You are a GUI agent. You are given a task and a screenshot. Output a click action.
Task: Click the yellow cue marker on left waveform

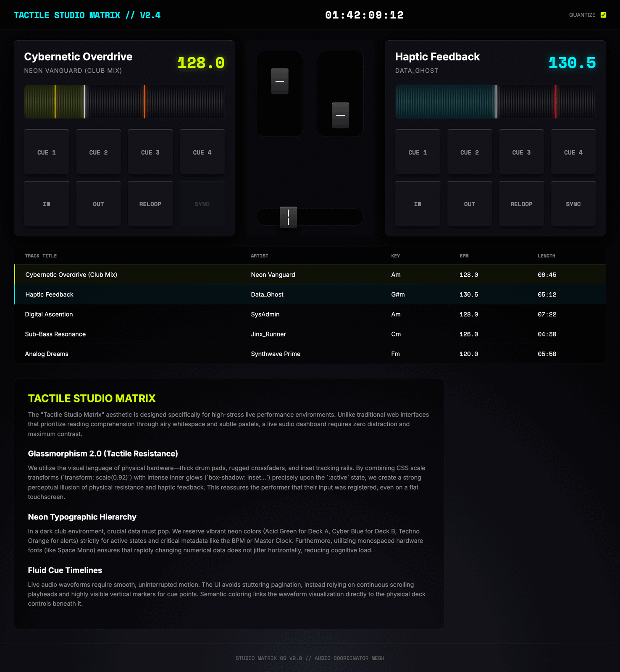click(x=55, y=102)
